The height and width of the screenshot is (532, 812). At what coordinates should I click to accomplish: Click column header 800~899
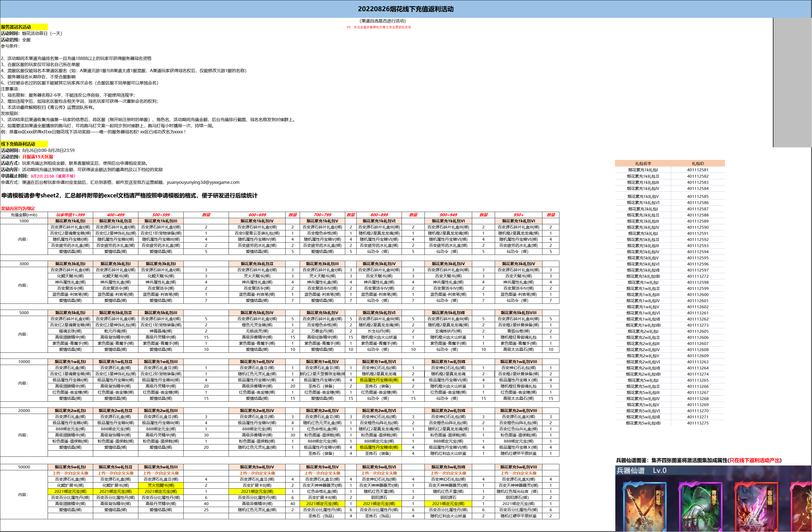tap(379, 215)
